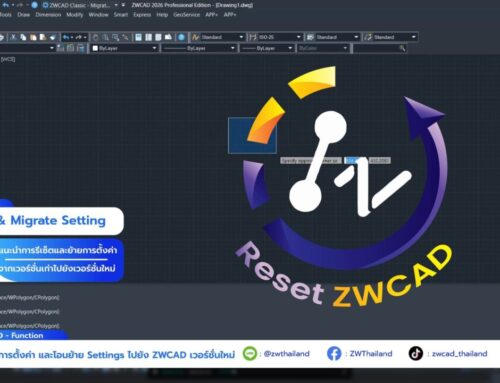Viewport: 500px width, 383px height.
Task: Select the Zoom Window tool
Action: [115, 37]
